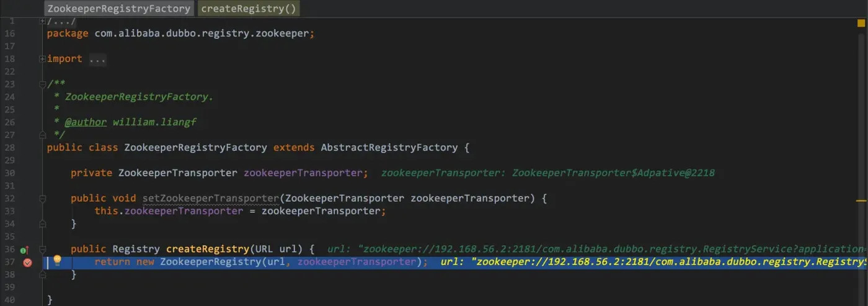Collapse the setZookeeperTransporter method
Image resolution: width=868 pixels, height=306 pixels.
point(42,199)
